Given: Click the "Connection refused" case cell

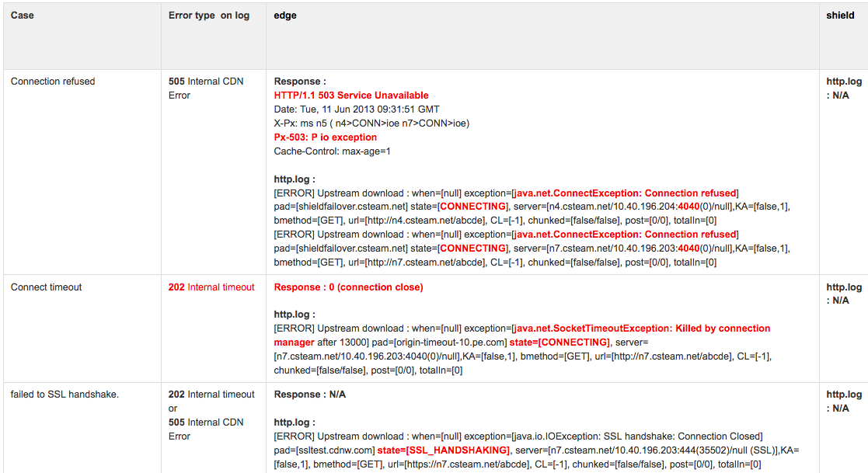Looking at the screenshot, I should [53, 82].
